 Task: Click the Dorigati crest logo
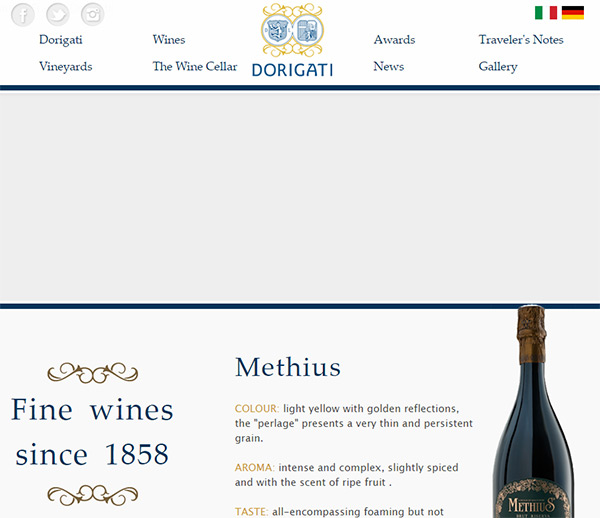[292, 30]
